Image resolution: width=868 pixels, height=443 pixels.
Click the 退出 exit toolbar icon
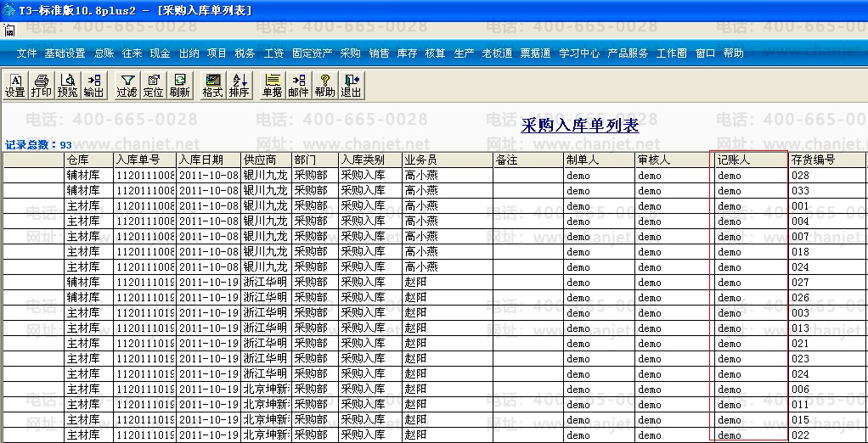pos(351,86)
